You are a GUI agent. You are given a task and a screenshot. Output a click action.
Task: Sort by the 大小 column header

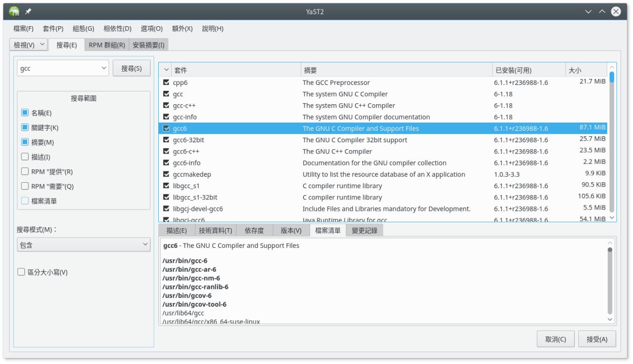[586, 71]
